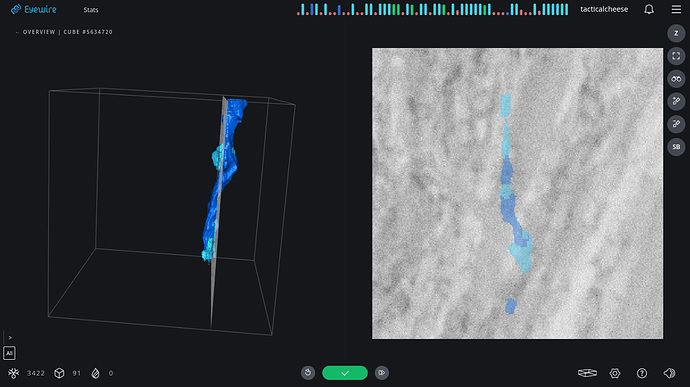690x387 pixels.
Task: Click the flame trailblaze icon
Action: click(95, 373)
